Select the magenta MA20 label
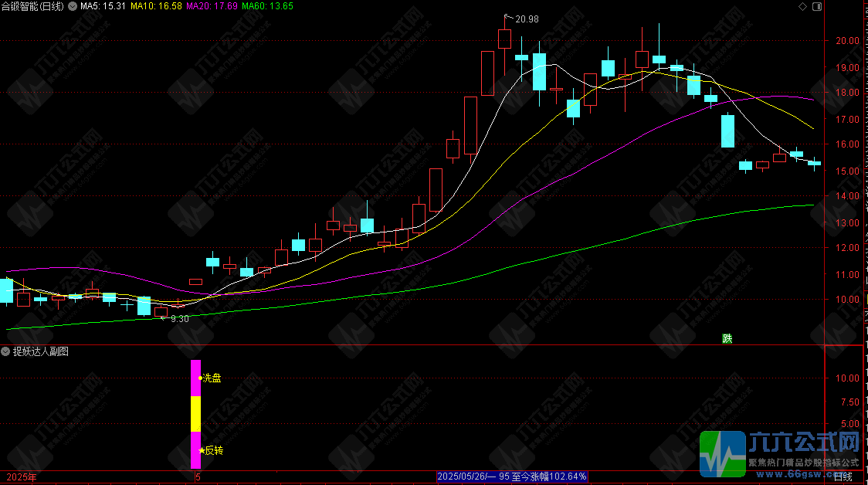 212,6
